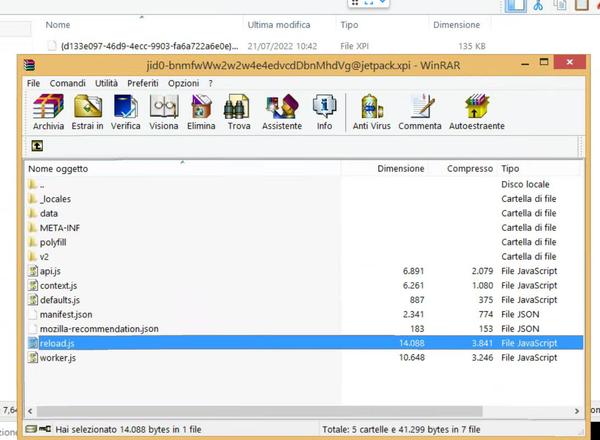Open the File menu
This screenshot has width=600, height=440.
(33, 83)
